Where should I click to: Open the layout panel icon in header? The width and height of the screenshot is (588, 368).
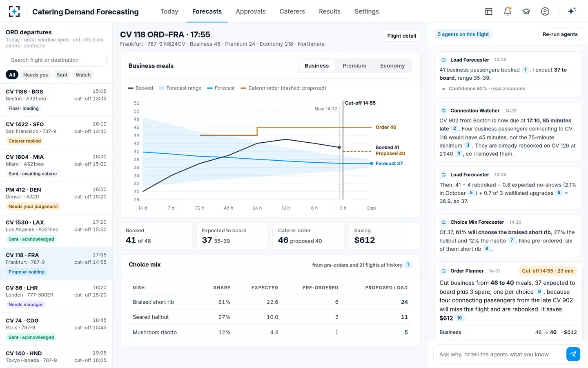coord(489,11)
